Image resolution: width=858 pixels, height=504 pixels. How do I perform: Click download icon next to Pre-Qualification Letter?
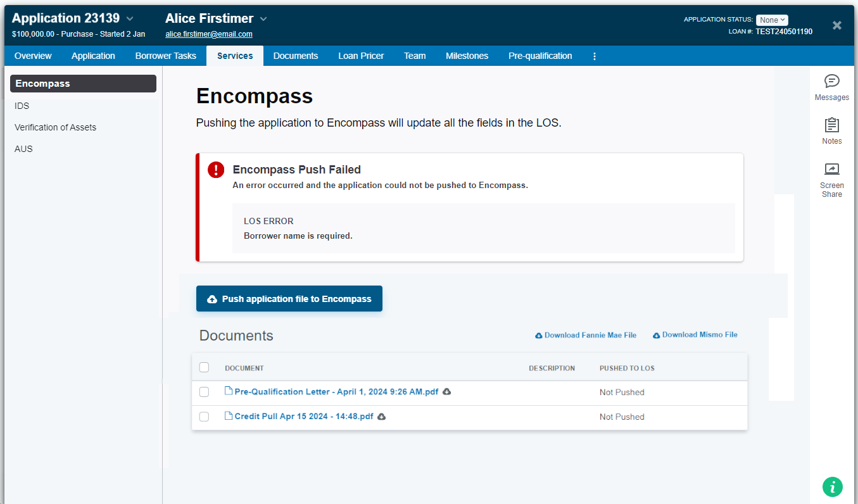[x=446, y=392]
